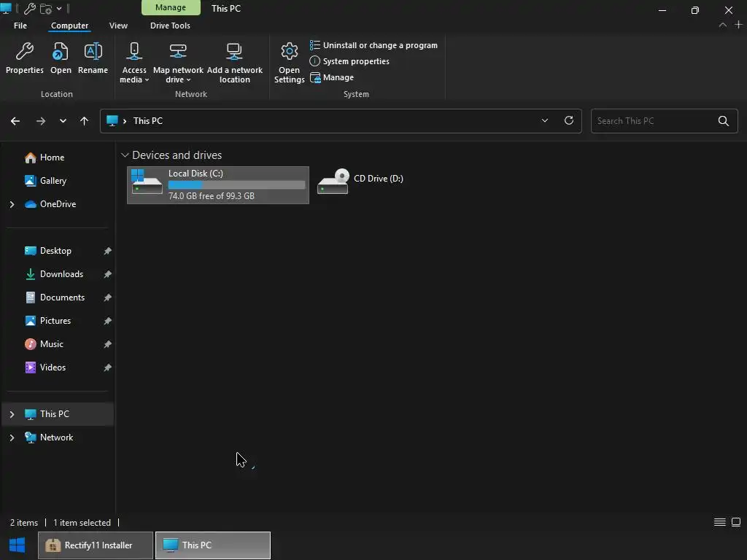Open the address bar history dropdown

544,121
